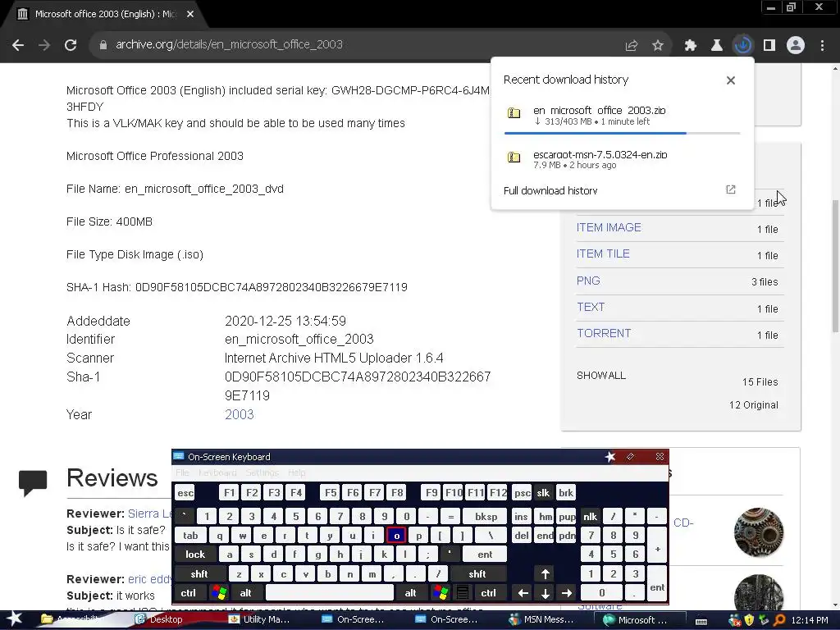Open the Extensions puzzle icon
This screenshot has width=840, height=630.
tap(691, 46)
